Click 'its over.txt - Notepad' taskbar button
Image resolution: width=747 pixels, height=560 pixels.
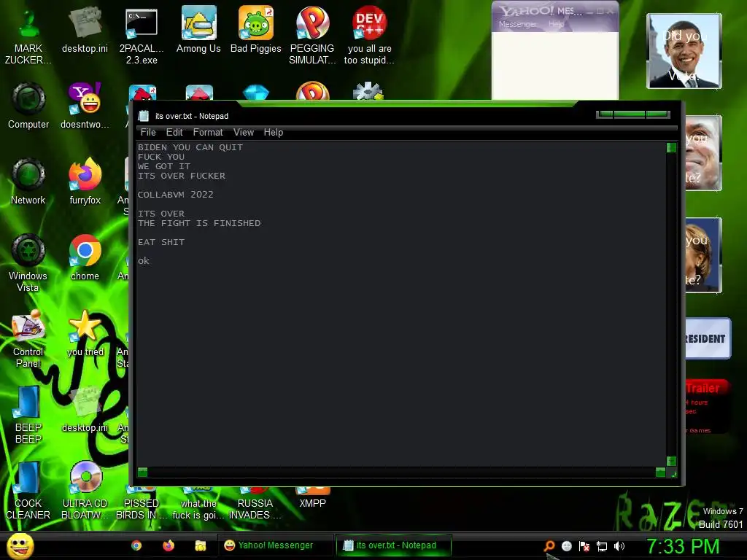(393, 545)
